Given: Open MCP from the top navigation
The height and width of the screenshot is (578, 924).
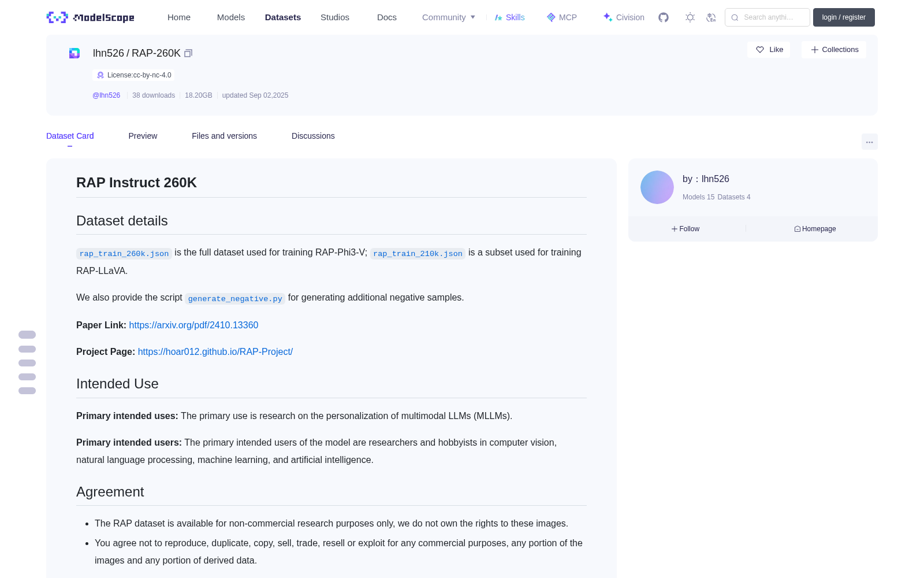Looking at the screenshot, I should coord(562,17).
